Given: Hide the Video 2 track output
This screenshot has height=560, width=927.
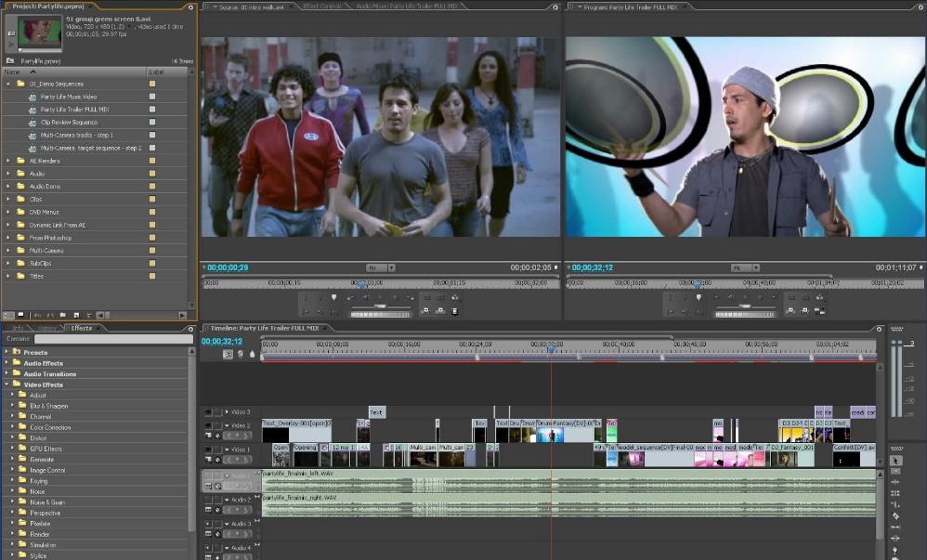Looking at the screenshot, I should tap(208, 425).
